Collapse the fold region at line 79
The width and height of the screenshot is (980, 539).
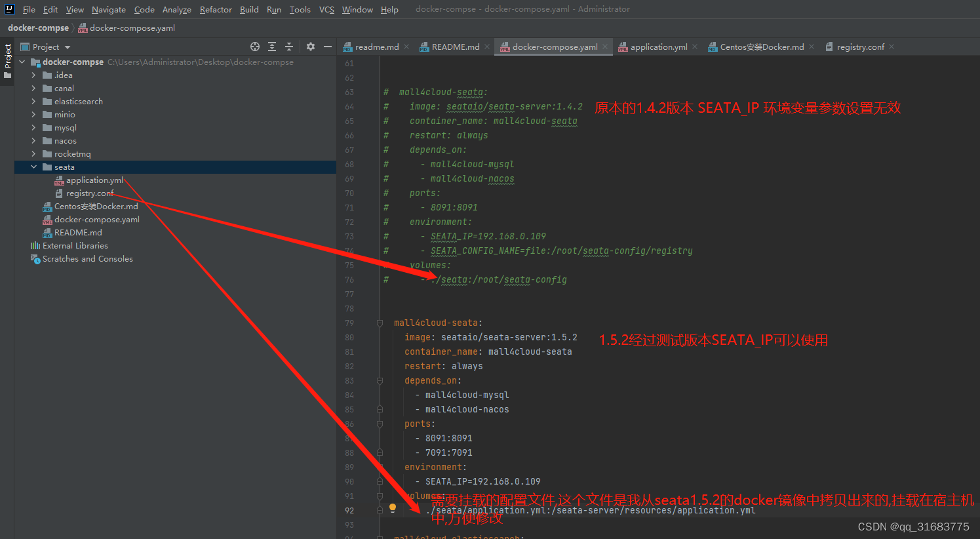pyautogui.click(x=379, y=322)
